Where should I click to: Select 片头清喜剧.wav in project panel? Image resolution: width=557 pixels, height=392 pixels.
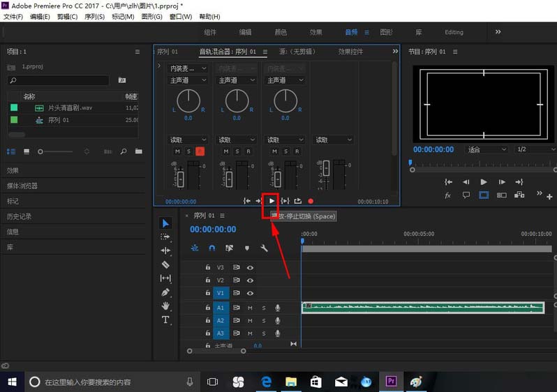70,107
